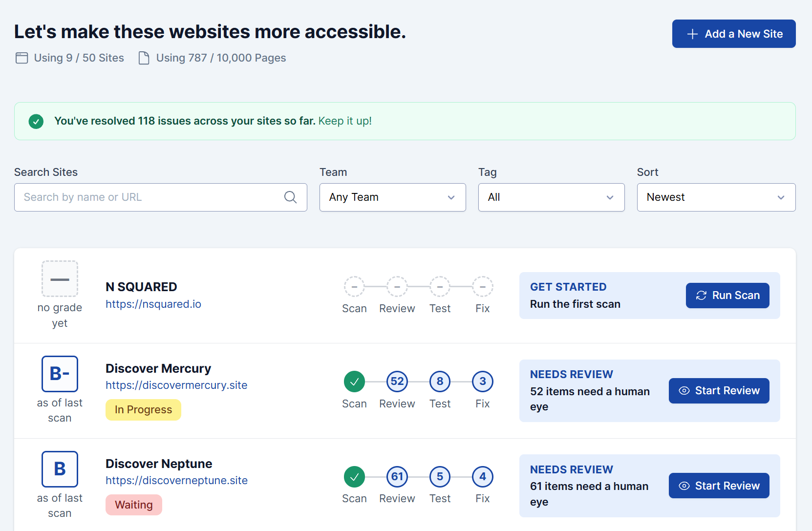Screen dimensions: 812x531
Task: Click the Waiting status tag
Action: 134,505
